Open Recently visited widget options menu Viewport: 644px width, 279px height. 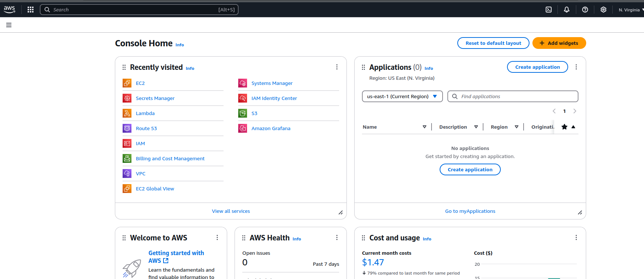coord(337,67)
